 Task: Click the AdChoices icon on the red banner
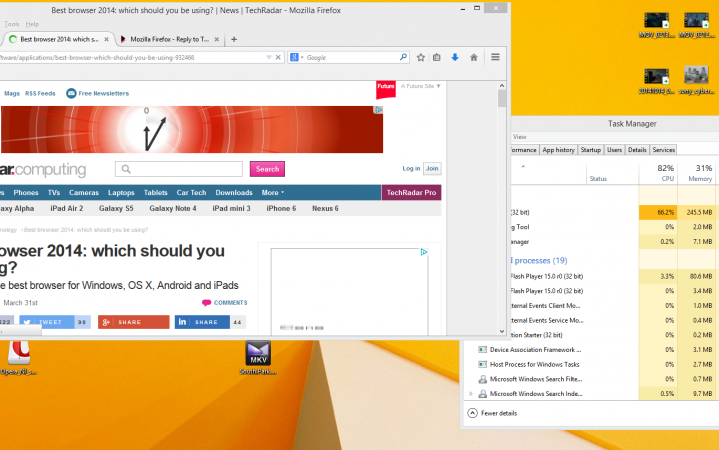(x=378, y=110)
